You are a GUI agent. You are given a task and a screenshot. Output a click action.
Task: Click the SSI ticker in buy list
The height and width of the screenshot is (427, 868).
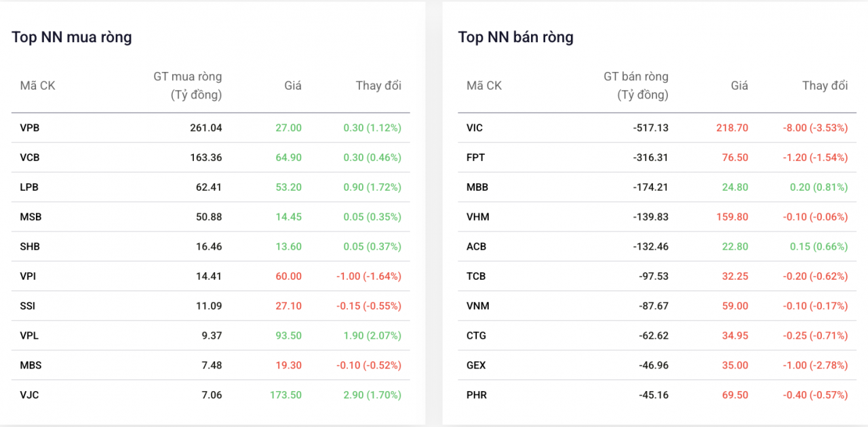(x=28, y=306)
